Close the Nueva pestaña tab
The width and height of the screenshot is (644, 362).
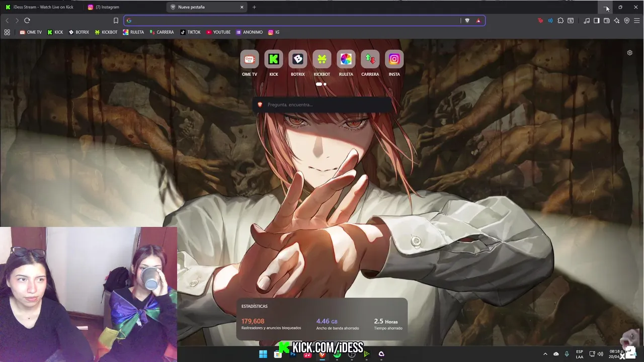click(x=242, y=7)
